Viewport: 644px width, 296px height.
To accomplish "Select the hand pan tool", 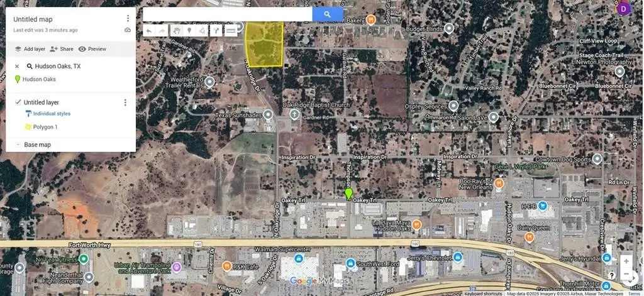I will point(177,30).
